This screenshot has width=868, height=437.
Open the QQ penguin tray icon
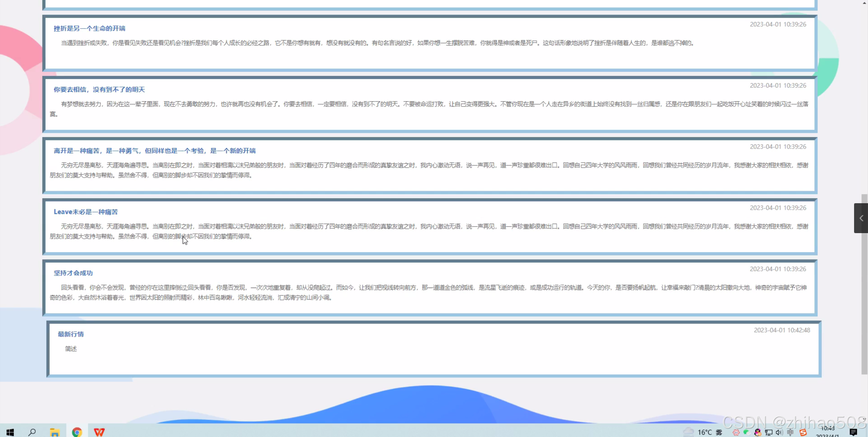pyautogui.click(x=758, y=432)
